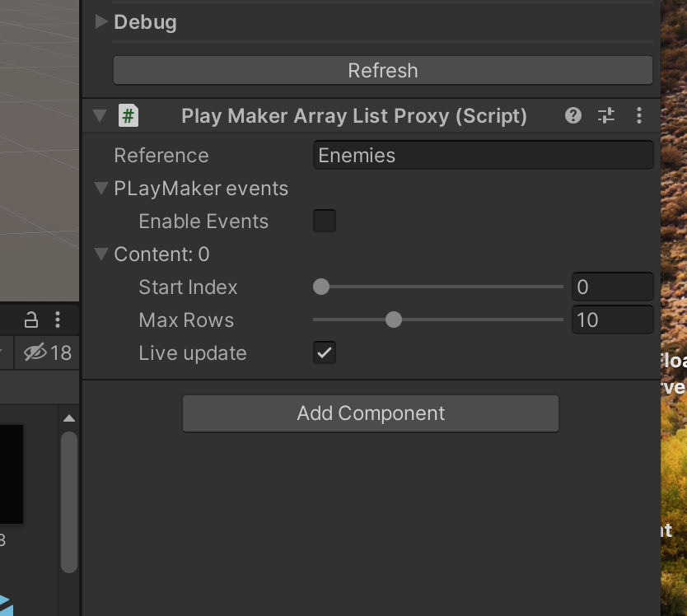Image resolution: width=687 pixels, height=616 pixels.
Task: Open component help reference icon
Action: (573, 115)
